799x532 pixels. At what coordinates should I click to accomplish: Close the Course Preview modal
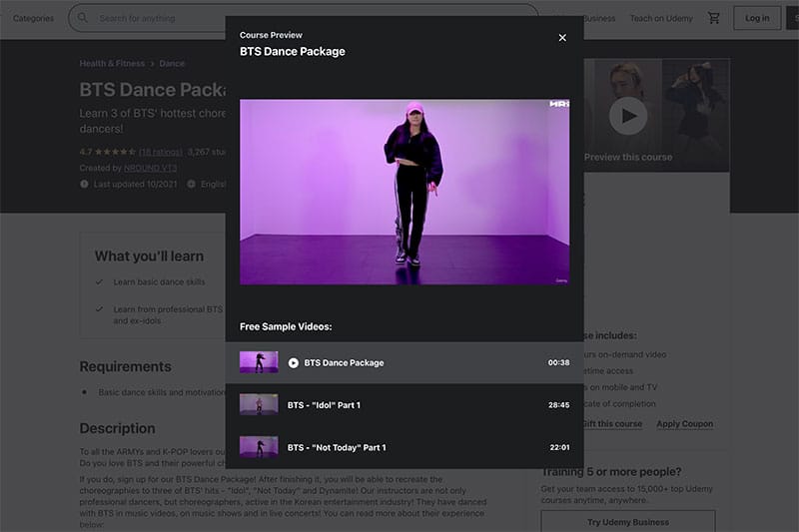tap(562, 38)
